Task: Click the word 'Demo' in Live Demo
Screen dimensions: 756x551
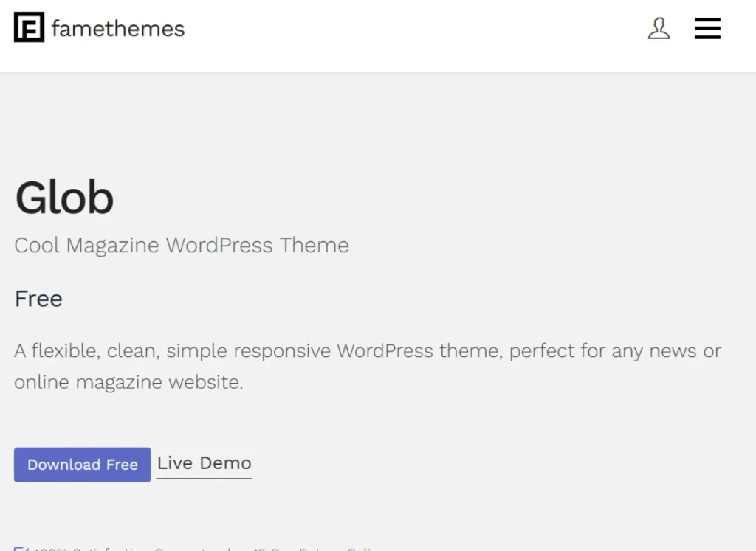Action: point(225,463)
